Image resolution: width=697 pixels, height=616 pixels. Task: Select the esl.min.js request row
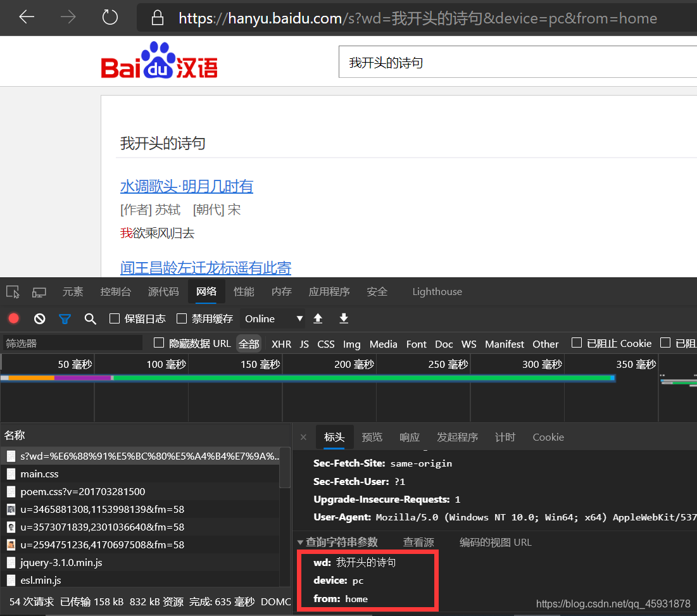coord(141,580)
